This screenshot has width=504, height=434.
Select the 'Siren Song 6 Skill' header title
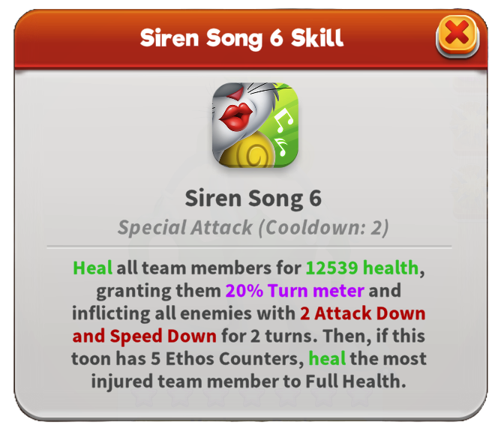(x=241, y=38)
